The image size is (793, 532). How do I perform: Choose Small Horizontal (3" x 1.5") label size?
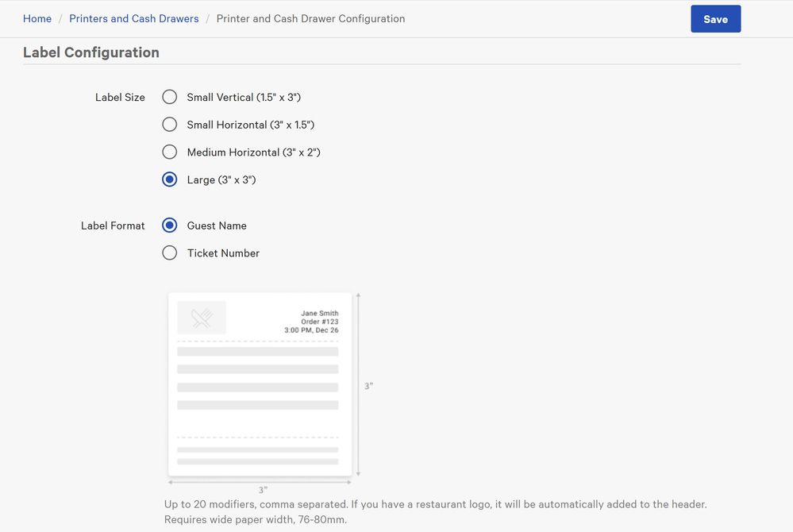(x=169, y=125)
